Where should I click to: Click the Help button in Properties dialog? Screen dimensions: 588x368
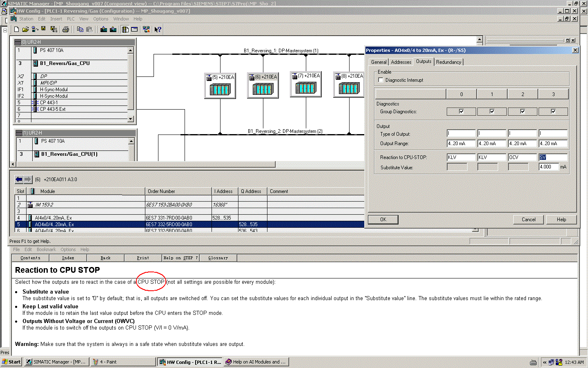point(561,220)
